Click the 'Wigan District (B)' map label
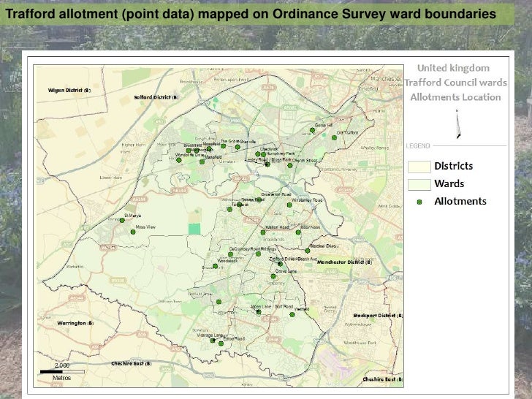 (69, 91)
